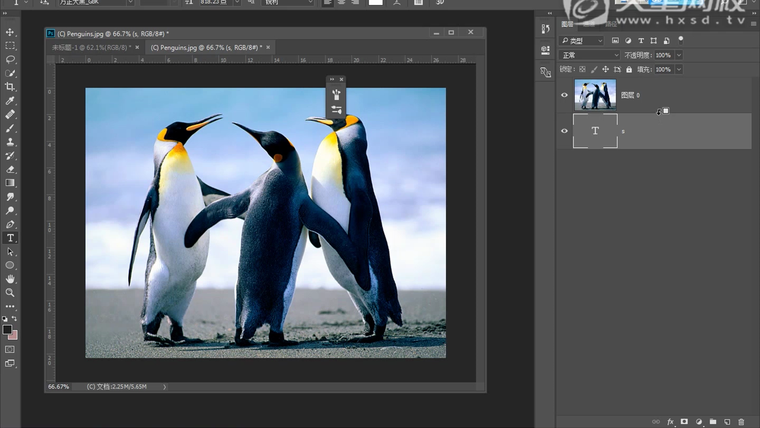Click the foreground color swatch
Viewport: 760px width, 428px height.
[7, 329]
